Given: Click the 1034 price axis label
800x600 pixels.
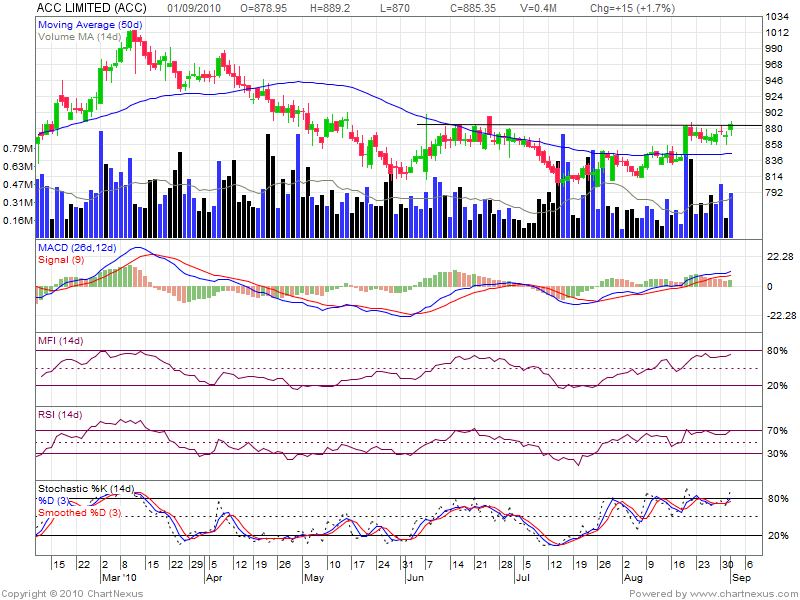Looking at the screenshot, I should pyautogui.click(x=778, y=18).
